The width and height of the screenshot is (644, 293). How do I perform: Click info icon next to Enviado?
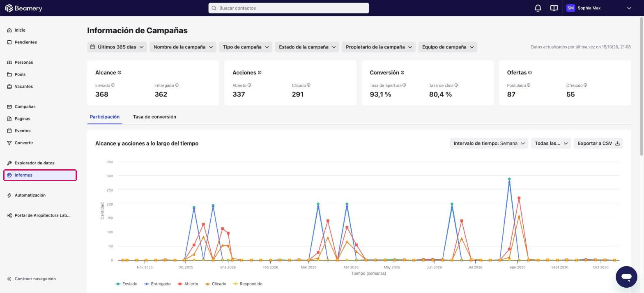tap(113, 85)
